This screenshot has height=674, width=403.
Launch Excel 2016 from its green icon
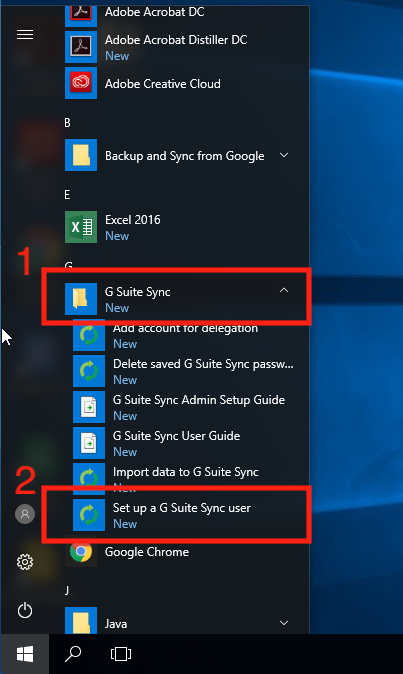click(x=81, y=227)
